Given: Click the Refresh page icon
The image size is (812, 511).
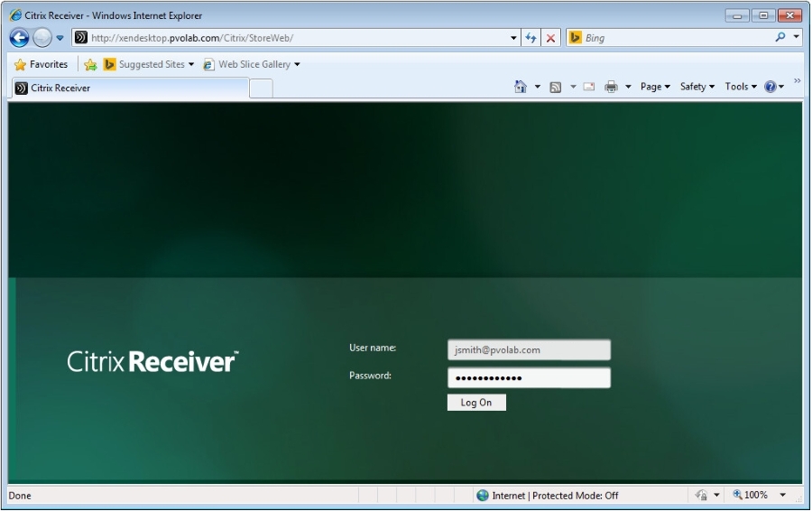Looking at the screenshot, I should click(531, 38).
